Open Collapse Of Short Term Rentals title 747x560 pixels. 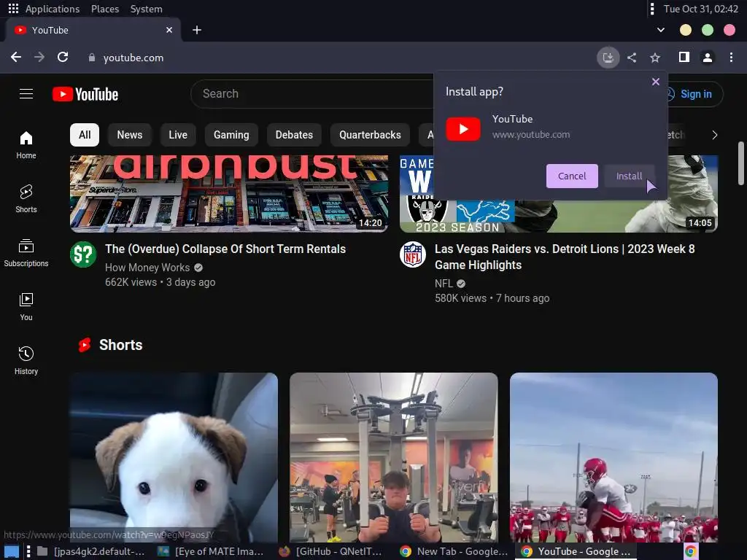tap(225, 249)
